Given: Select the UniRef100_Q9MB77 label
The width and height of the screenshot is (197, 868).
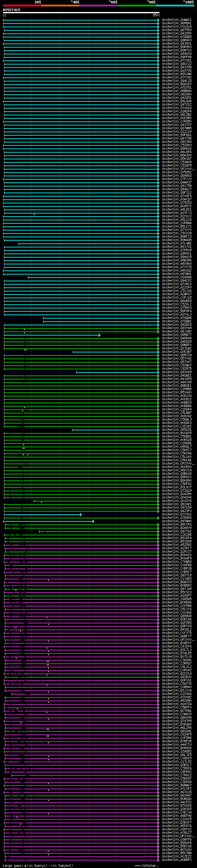Looking at the screenshot, I should (x=176, y=335).
